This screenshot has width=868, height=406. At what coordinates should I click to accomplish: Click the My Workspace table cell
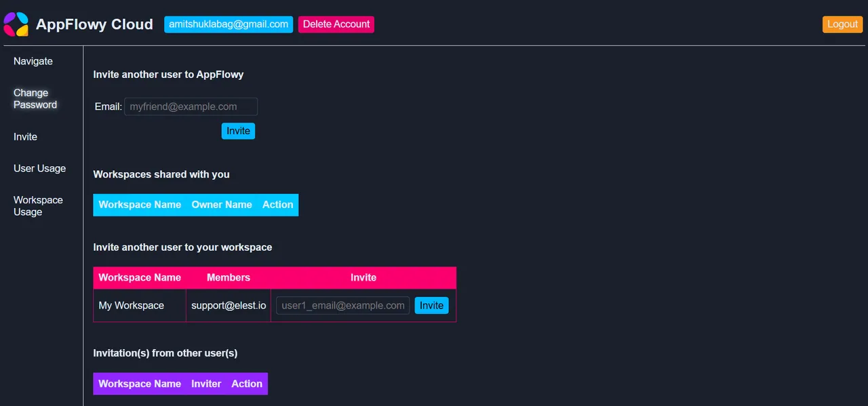pos(140,306)
